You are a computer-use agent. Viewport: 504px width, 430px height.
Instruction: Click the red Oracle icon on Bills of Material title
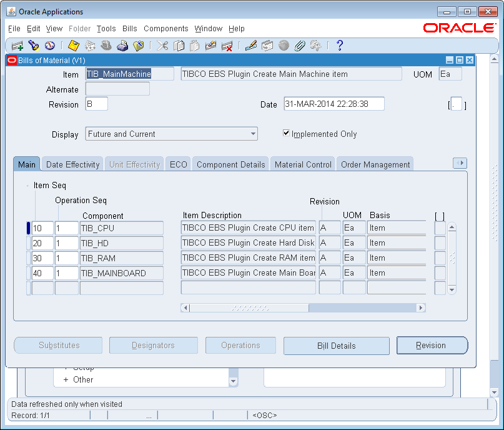point(12,60)
